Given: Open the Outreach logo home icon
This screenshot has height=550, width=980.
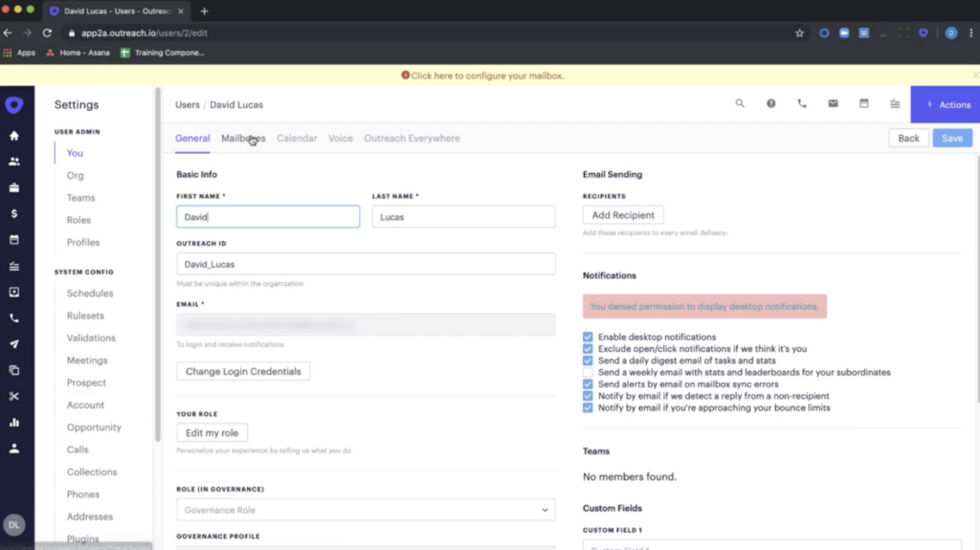Looking at the screenshot, I should tap(13, 105).
